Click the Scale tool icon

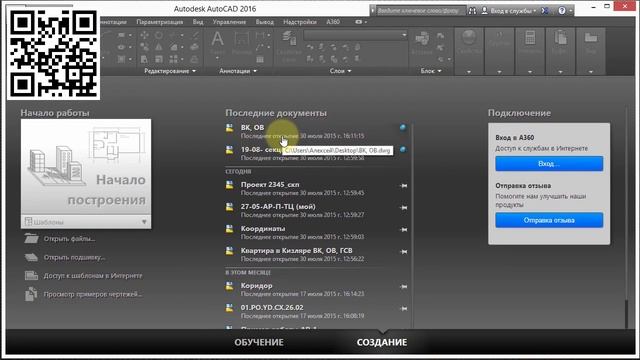point(159,59)
